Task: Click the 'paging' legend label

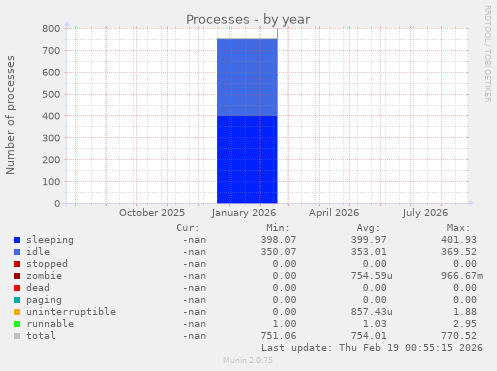Action: 44,300
